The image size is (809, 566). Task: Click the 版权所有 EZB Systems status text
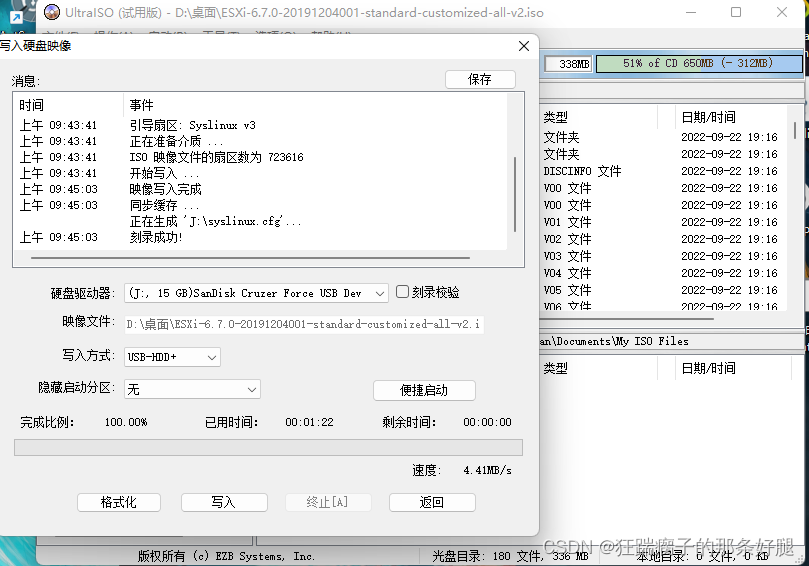[x=226, y=556]
